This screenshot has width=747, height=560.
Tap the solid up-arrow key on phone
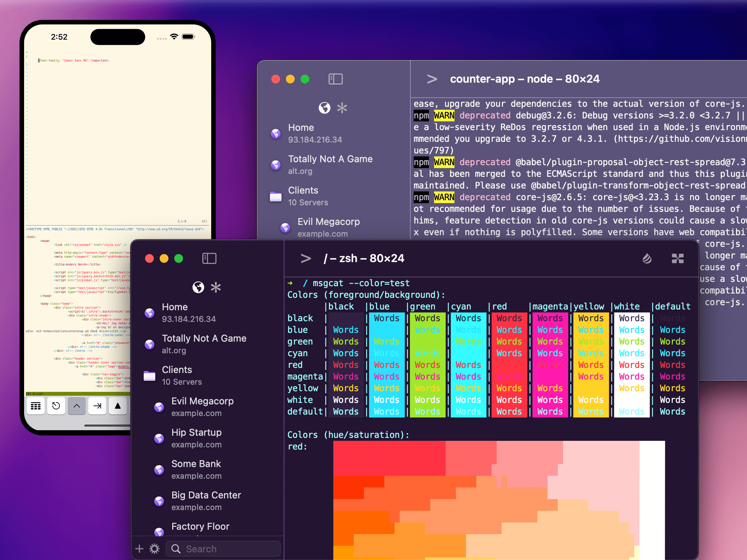(117, 406)
